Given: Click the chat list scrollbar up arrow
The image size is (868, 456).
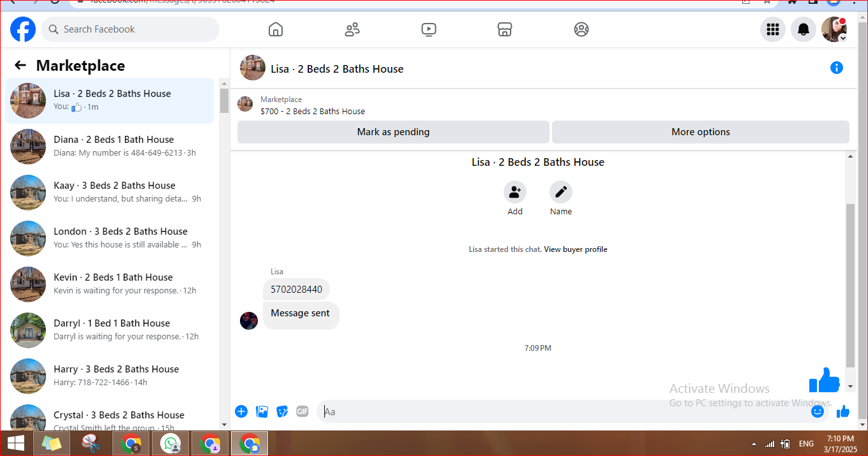Looking at the screenshot, I should (224, 84).
